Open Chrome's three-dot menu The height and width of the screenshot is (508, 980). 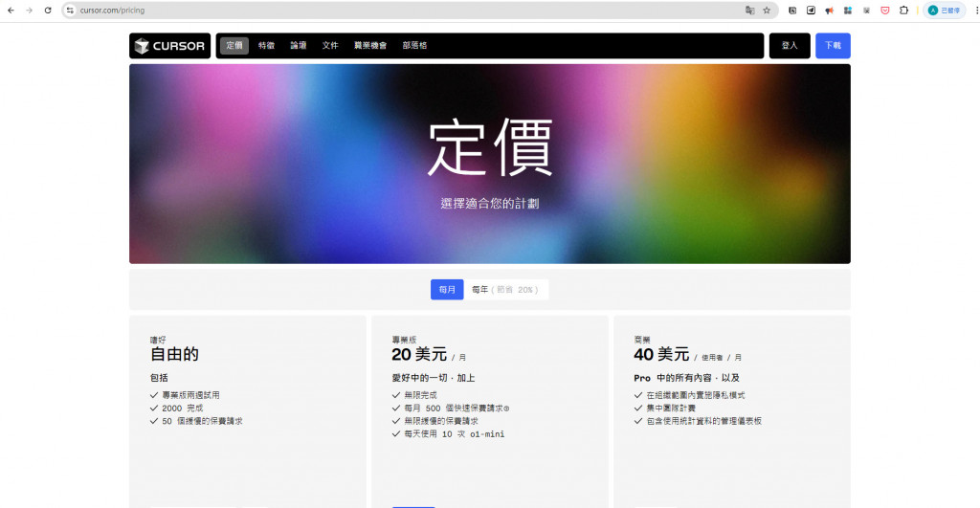[976, 10]
